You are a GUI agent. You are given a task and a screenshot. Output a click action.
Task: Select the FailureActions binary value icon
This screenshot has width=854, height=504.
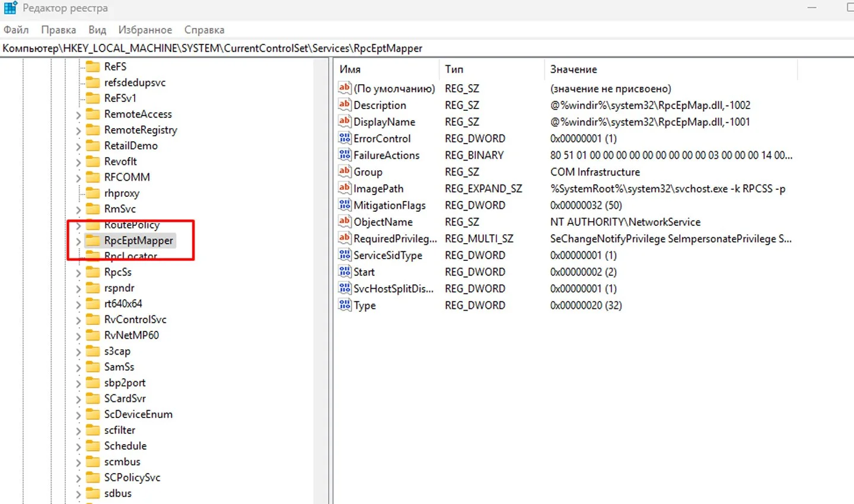click(345, 155)
